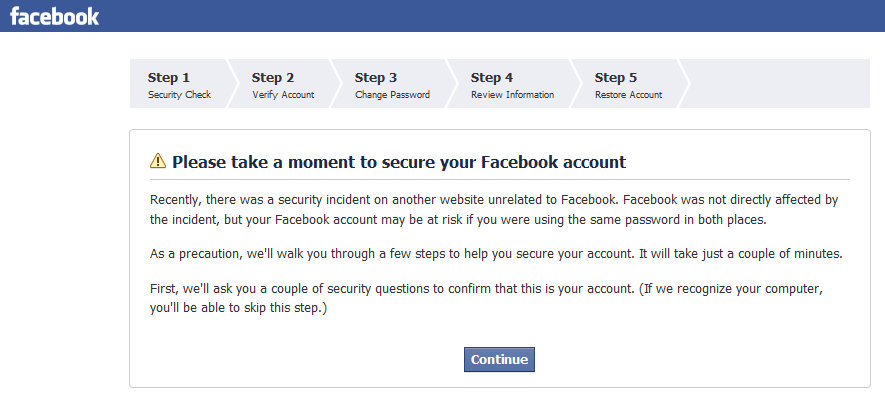Screen dimensions: 885x402
Task: Click the chevron between Step 2 and Step 3
Action: (337, 84)
